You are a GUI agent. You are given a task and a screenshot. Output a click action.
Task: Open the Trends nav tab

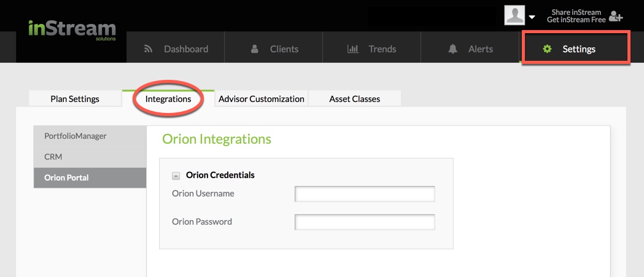371,47
